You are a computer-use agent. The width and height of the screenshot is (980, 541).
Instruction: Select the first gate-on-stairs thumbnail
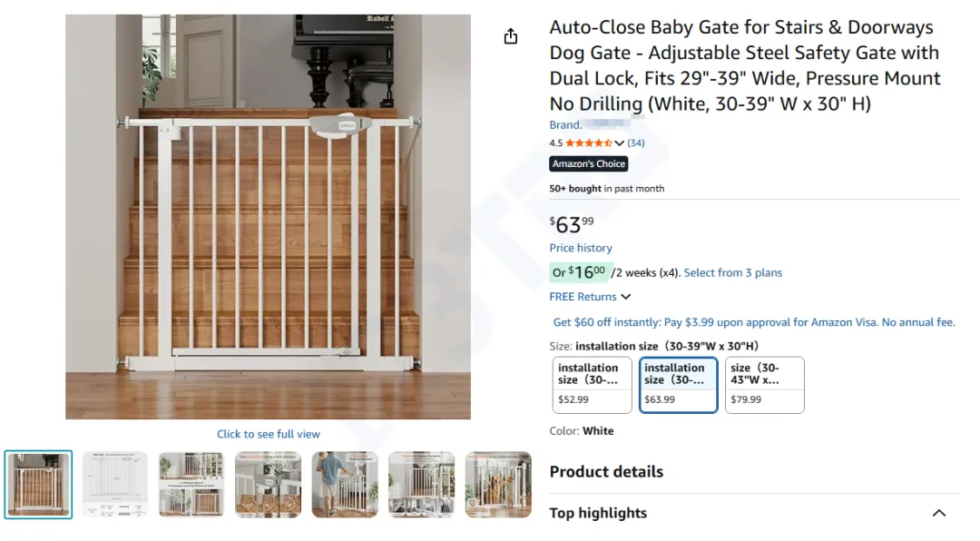38,485
